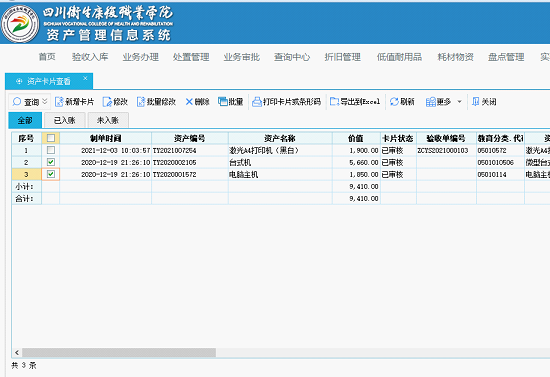
Task: Open the 折旧管理 menu
Action: coord(343,57)
